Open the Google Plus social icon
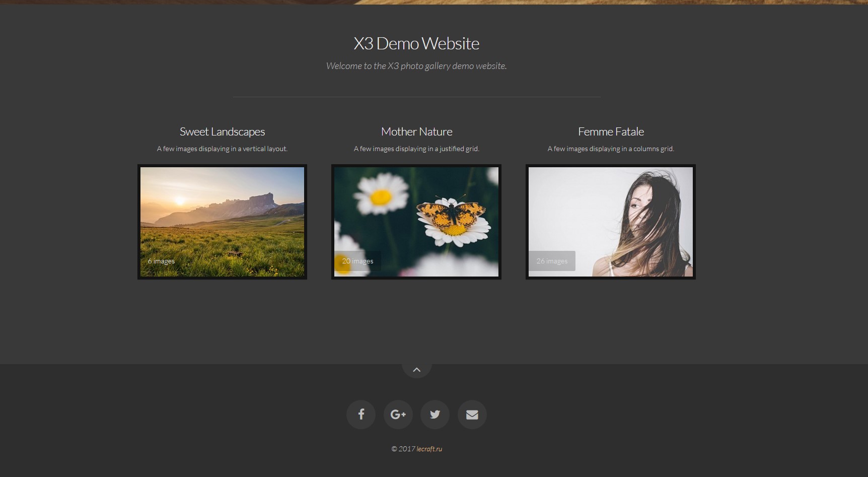The height and width of the screenshot is (477, 868). [x=398, y=415]
